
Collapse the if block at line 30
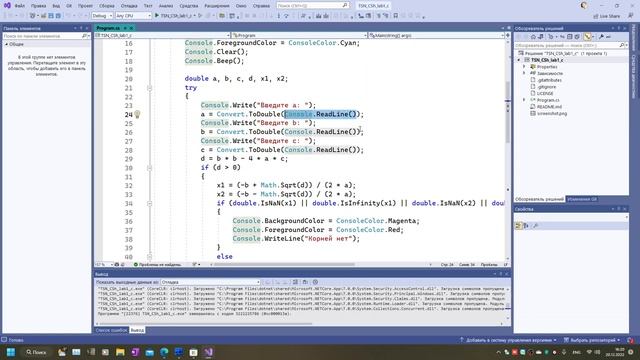pos(149,168)
